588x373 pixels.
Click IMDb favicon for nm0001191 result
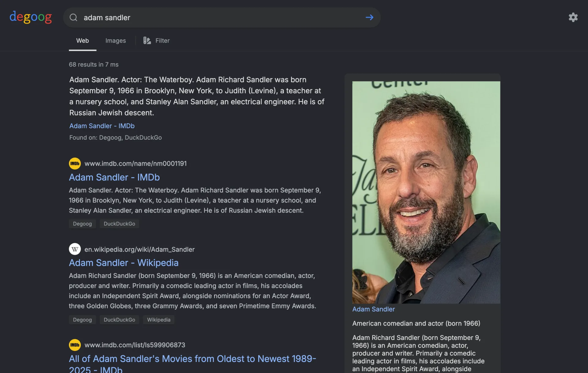75,164
